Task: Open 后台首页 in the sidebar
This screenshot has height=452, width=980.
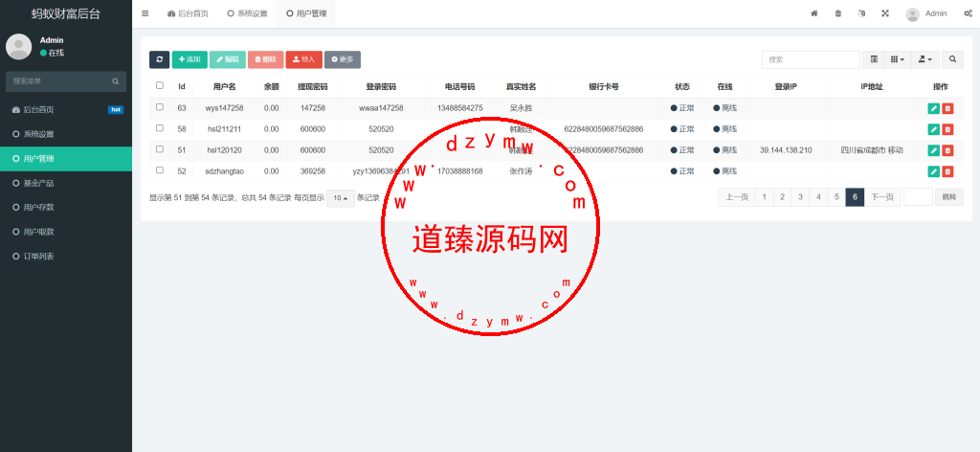Action: coord(66,110)
